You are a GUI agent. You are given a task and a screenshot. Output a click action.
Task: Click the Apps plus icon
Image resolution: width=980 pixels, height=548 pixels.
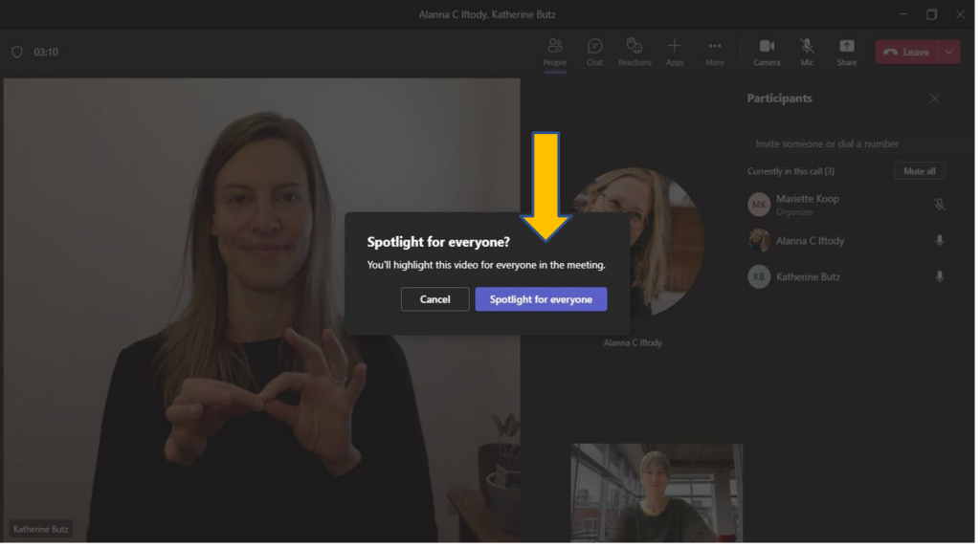click(x=675, y=47)
